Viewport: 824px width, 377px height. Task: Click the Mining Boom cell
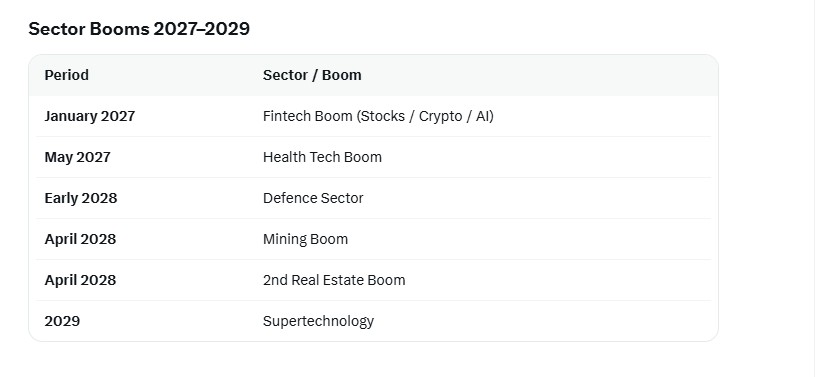point(305,239)
